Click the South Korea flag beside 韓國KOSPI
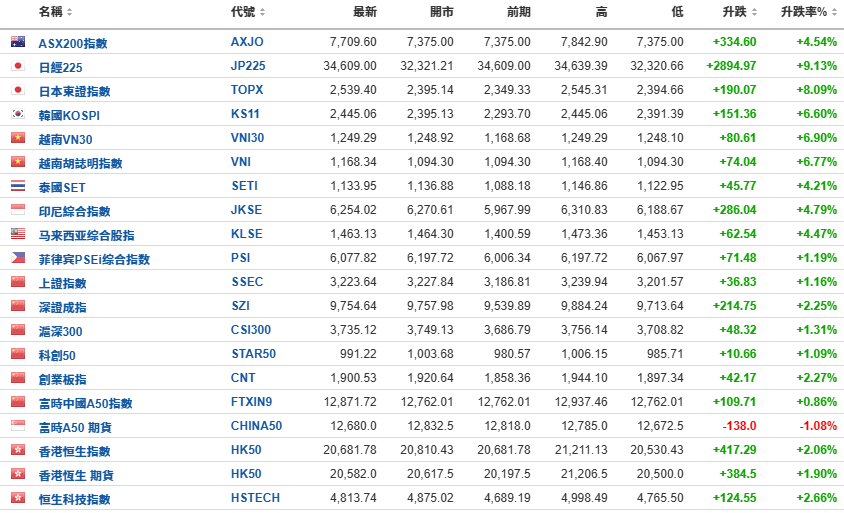Viewport: 844px width, 513px height. [x=17, y=114]
